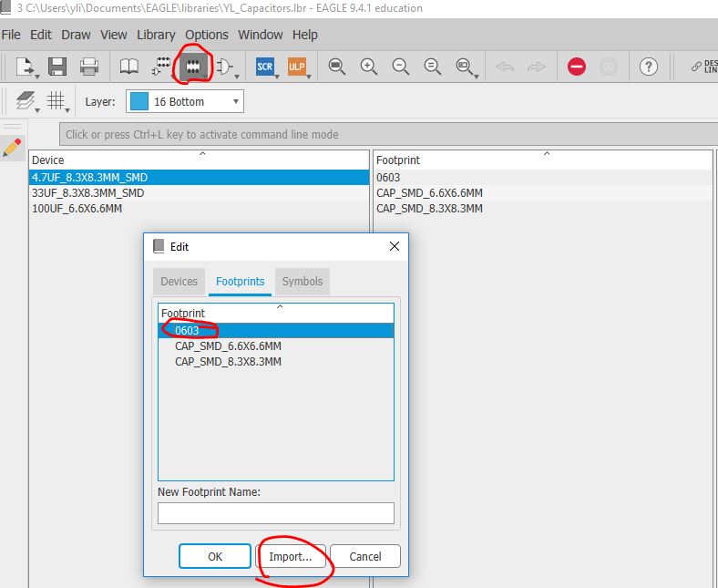Select CAP_SMD_6.6X6.6MM in Edit dialog list

[x=228, y=346]
